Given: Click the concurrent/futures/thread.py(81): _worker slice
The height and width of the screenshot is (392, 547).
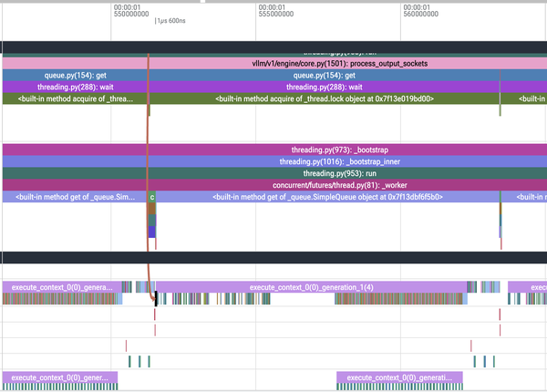Looking at the screenshot, I should (275, 185).
